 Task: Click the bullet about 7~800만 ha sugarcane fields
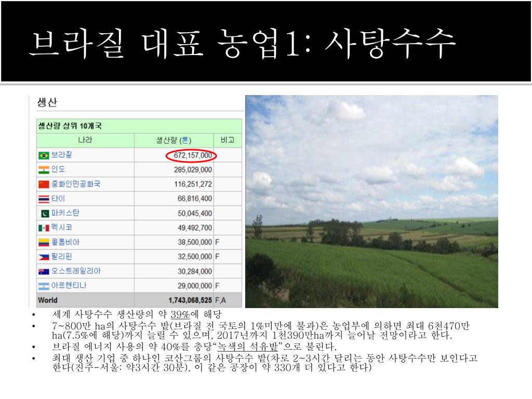click(x=261, y=330)
